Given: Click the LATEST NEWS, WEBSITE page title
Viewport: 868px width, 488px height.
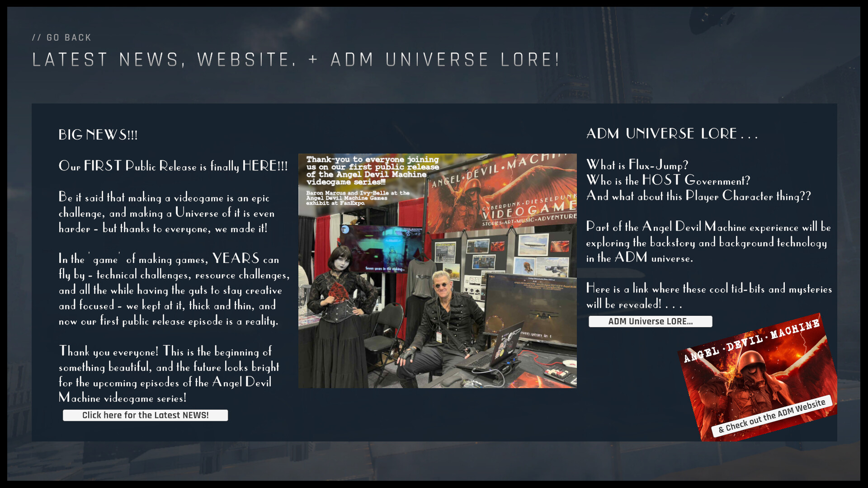Looking at the screenshot, I should click(296, 60).
